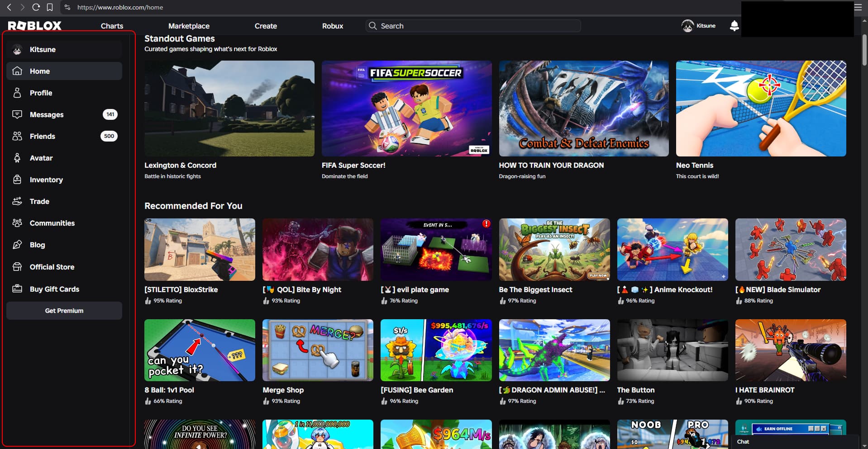This screenshot has height=449, width=868.
Task: Visit the Official Store
Action: 52,267
